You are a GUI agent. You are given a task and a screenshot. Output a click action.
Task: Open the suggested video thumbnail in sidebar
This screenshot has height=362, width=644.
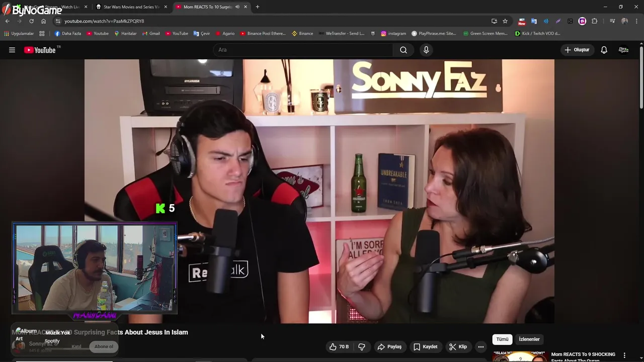(x=520, y=356)
